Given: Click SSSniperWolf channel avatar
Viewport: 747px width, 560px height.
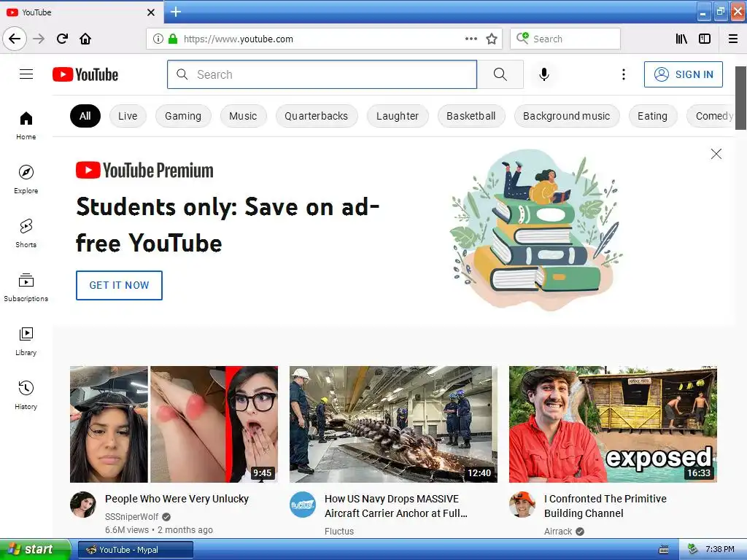Looking at the screenshot, I should [83, 505].
